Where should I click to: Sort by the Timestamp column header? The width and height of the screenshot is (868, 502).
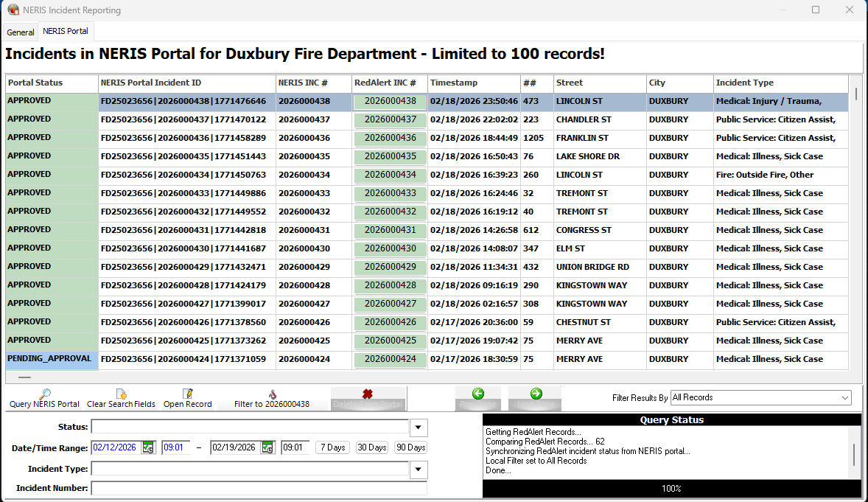[475, 83]
